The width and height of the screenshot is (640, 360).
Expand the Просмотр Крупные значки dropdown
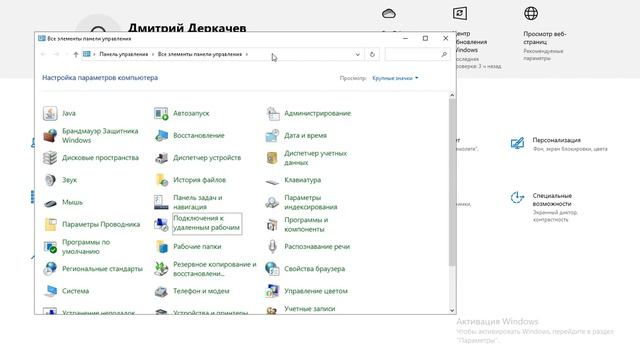395,78
